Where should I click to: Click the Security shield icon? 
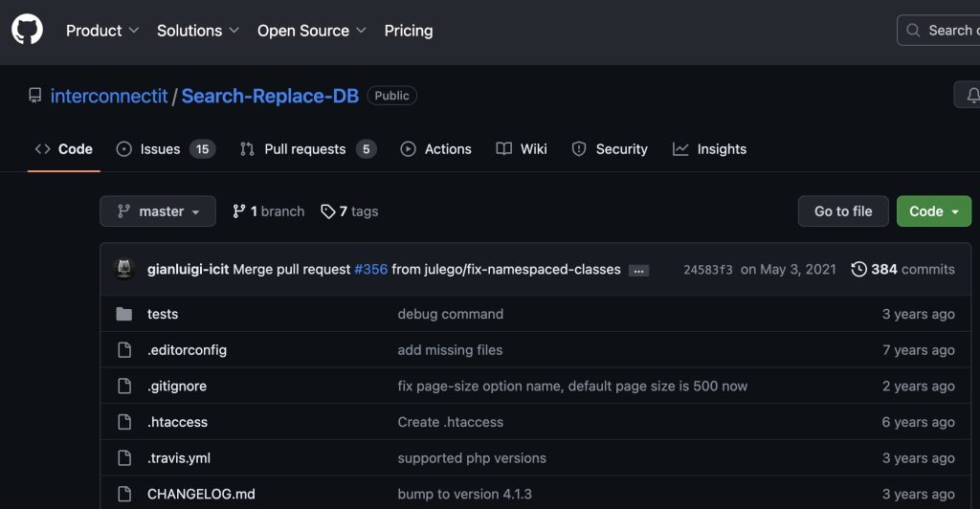click(x=579, y=149)
